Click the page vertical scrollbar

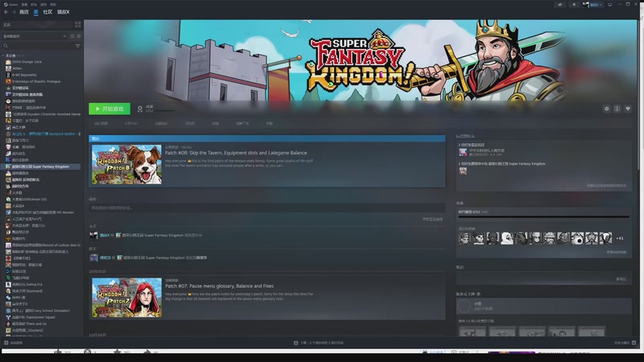point(638,94)
